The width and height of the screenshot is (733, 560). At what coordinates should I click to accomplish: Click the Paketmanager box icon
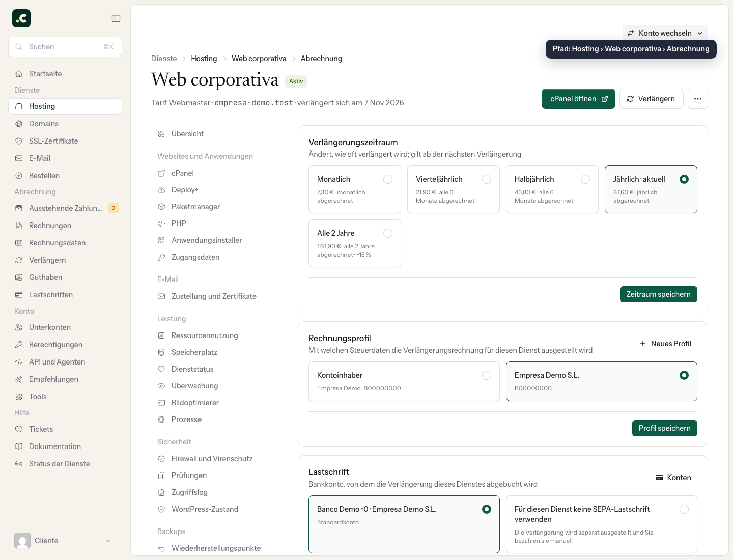tap(161, 207)
